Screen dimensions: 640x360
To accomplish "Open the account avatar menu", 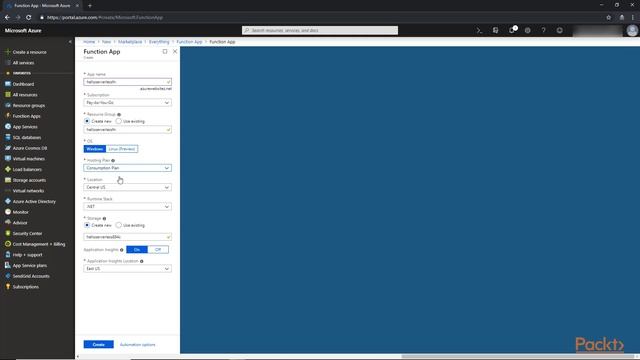I will (x=632, y=30).
